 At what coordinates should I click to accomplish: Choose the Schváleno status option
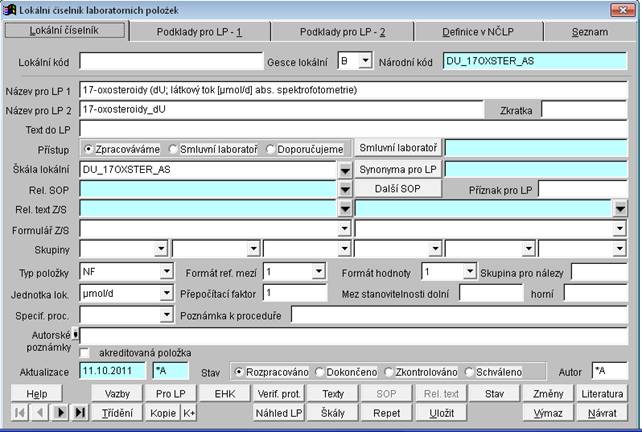click(470, 372)
